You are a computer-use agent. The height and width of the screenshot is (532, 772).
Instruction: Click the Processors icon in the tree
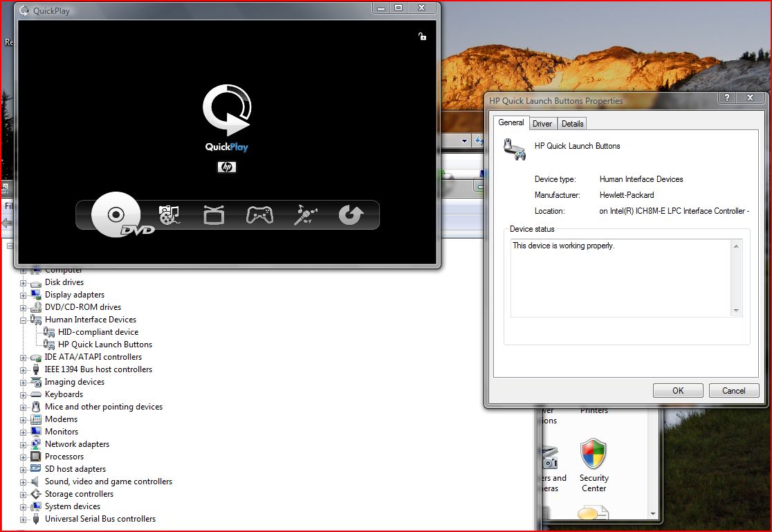[x=35, y=457]
